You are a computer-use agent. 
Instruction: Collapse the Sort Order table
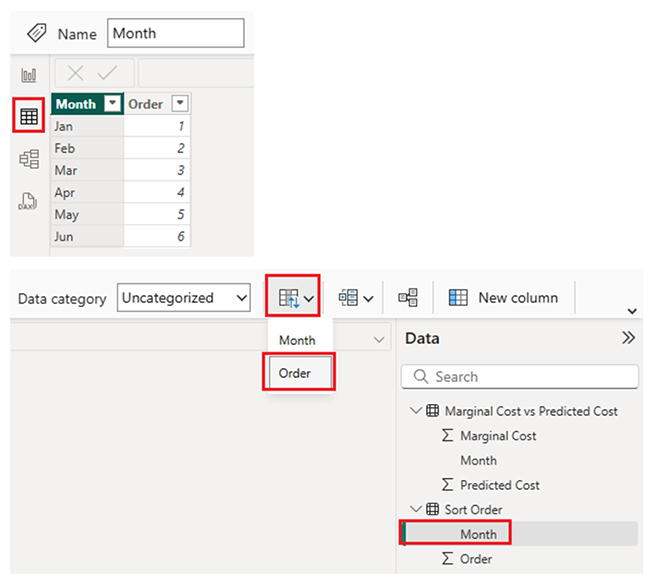pos(416,510)
